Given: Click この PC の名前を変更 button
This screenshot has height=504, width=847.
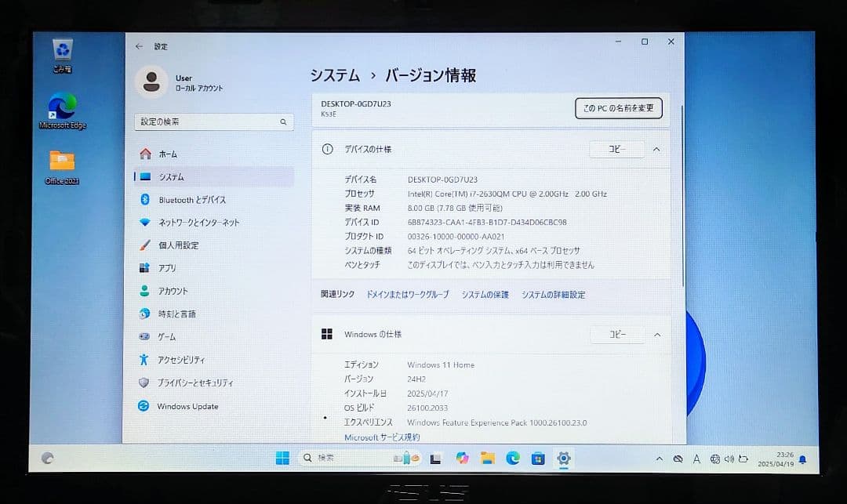Looking at the screenshot, I should (x=619, y=108).
